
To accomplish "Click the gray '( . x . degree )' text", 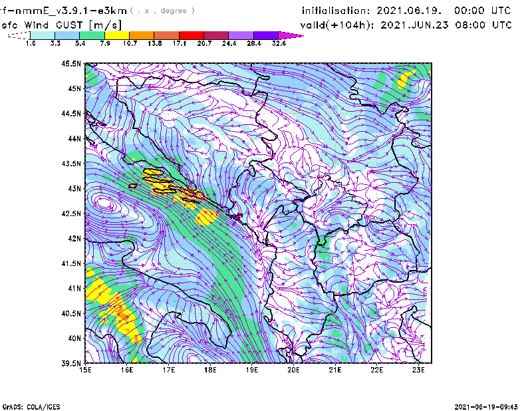I will pos(162,11).
